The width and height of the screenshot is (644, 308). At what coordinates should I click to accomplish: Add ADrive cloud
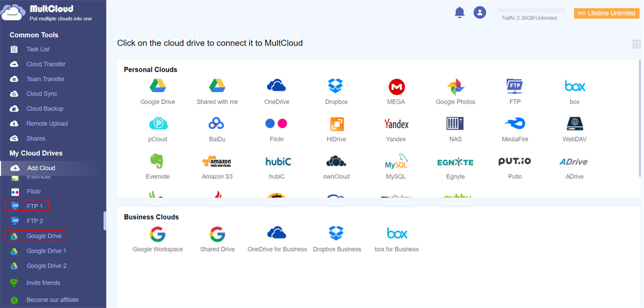[574, 166]
